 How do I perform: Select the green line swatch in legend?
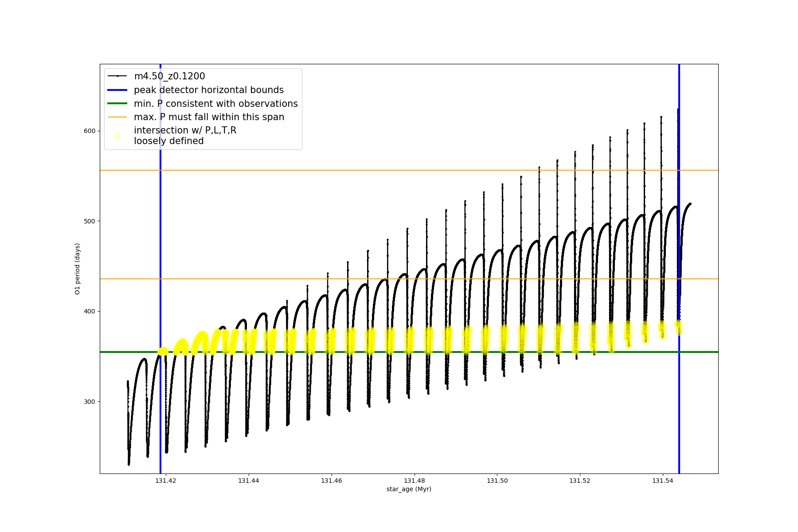click(x=117, y=104)
